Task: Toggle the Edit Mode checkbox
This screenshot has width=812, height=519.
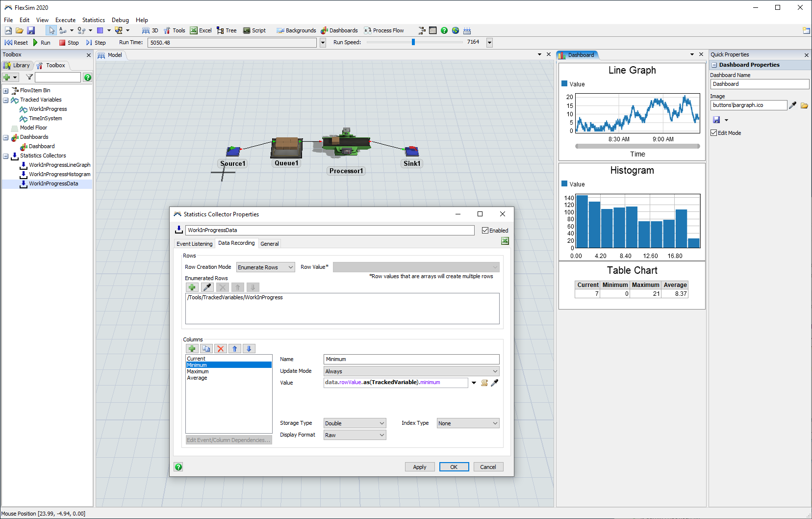Action: (x=714, y=133)
